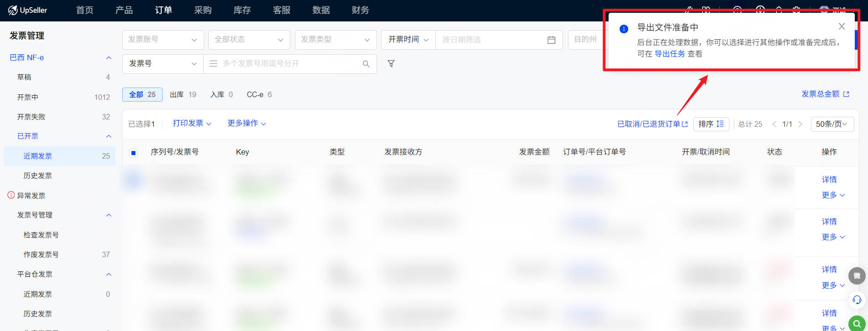The width and height of the screenshot is (868, 331).
Task: Open the 目的州 dropdown
Action: click(x=586, y=40)
